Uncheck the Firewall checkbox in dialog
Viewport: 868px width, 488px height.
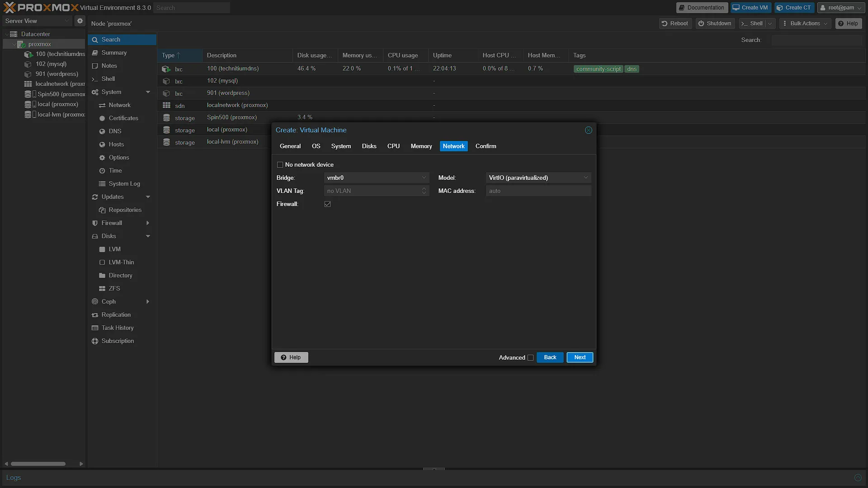pyautogui.click(x=327, y=204)
